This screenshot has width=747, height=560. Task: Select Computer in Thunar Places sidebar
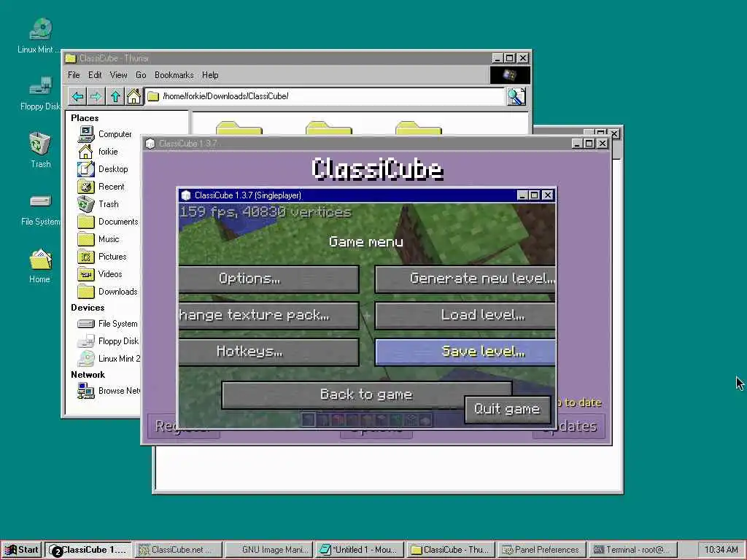tap(105, 134)
